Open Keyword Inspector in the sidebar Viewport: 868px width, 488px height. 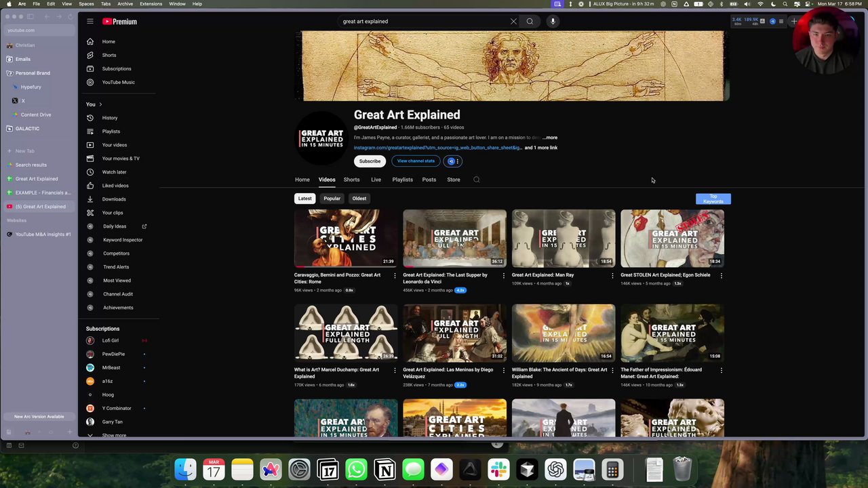click(123, 240)
